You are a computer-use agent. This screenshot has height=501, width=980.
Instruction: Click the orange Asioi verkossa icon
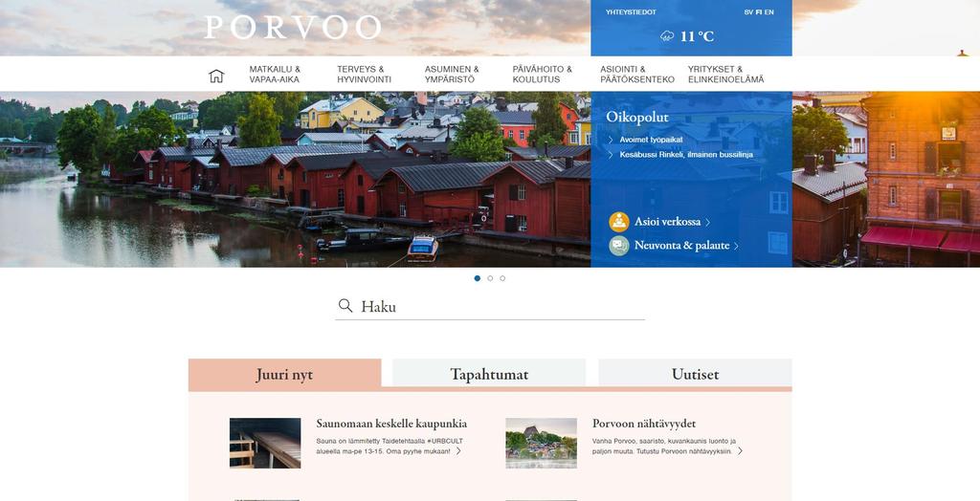coord(619,222)
